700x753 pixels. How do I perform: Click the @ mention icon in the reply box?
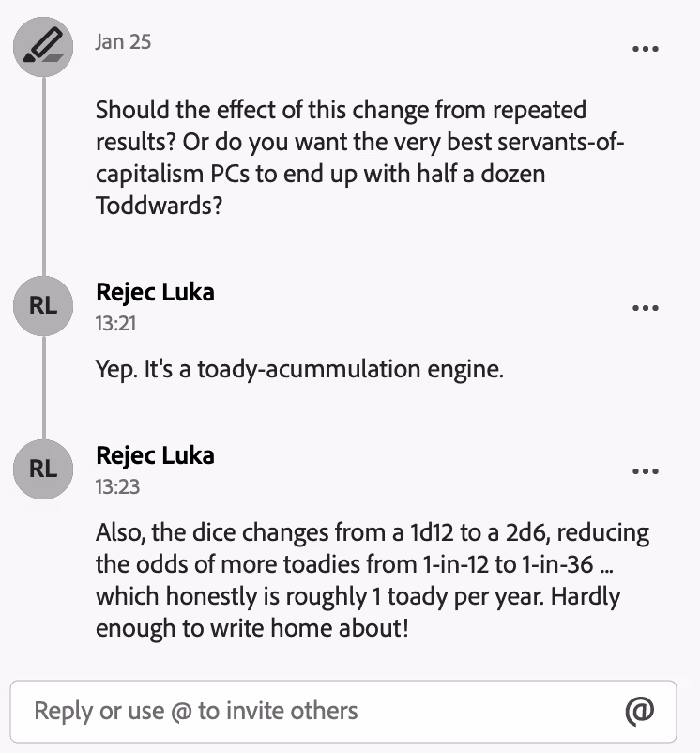click(x=639, y=711)
